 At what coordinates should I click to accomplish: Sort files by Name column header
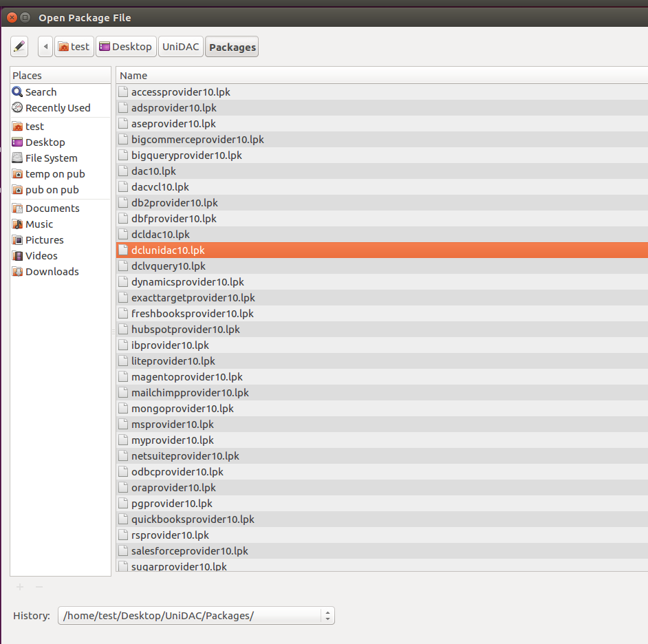pos(382,76)
